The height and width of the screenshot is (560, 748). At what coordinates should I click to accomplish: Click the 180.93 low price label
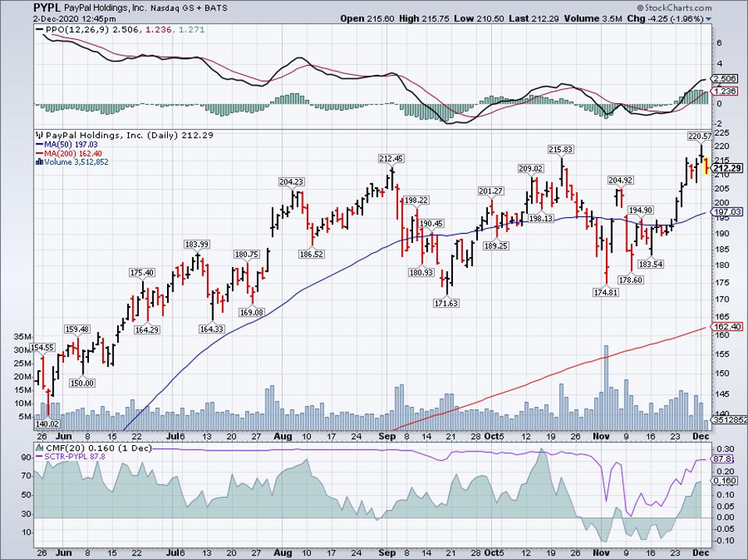click(x=421, y=273)
